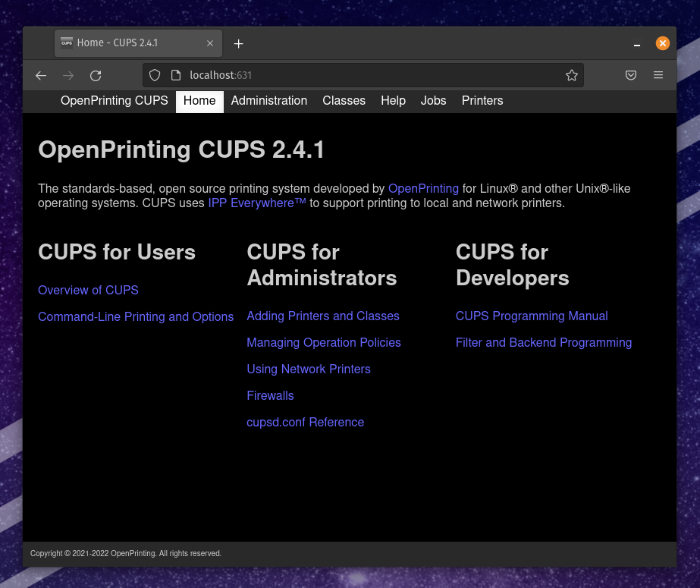The width and height of the screenshot is (700, 588).
Task: Click the forward navigation arrow
Action: tap(68, 75)
